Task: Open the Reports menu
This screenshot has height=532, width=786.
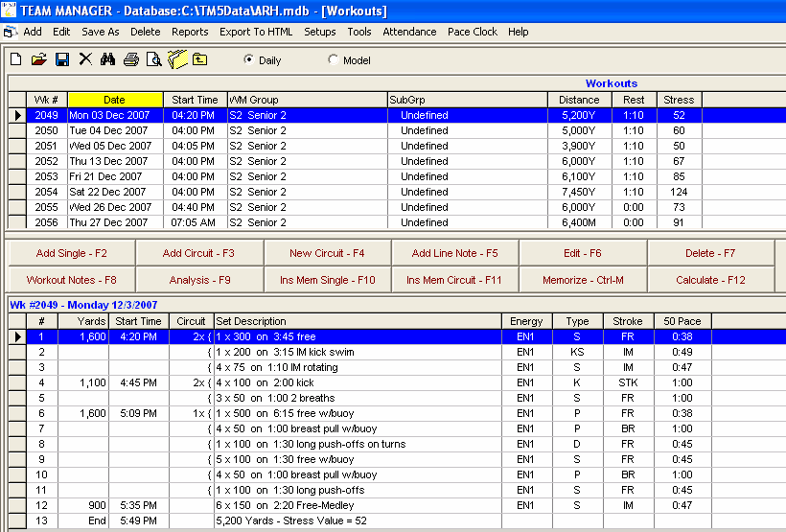Action: point(190,32)
